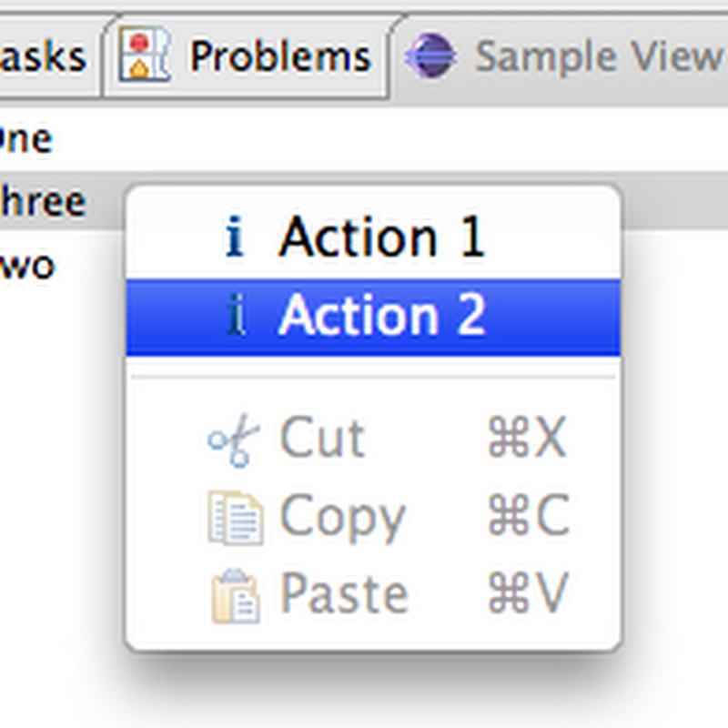Select Action 1 from the context menu
The width and height of the screenshot is (728, 728).
tap(382, 236)
